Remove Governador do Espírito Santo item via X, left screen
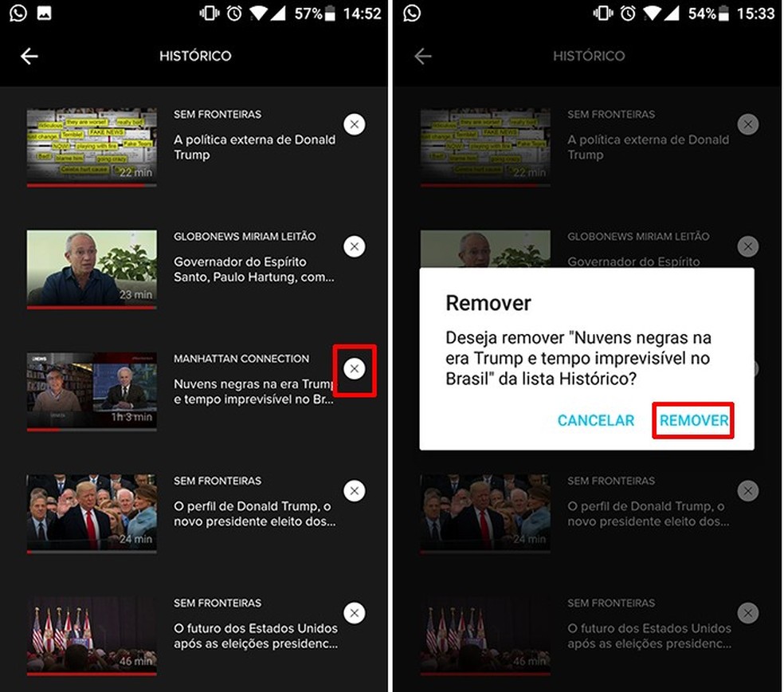784x692 pixels. (355, 246)
